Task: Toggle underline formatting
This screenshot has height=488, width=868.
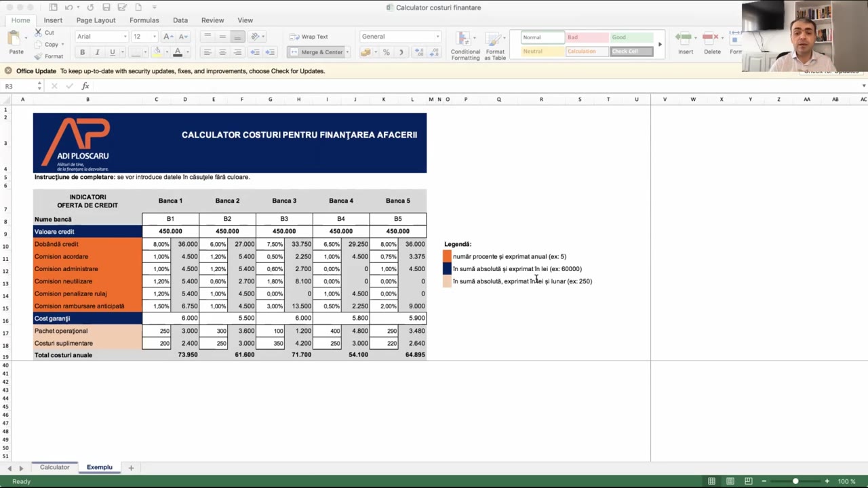Action: pos(112,52)
